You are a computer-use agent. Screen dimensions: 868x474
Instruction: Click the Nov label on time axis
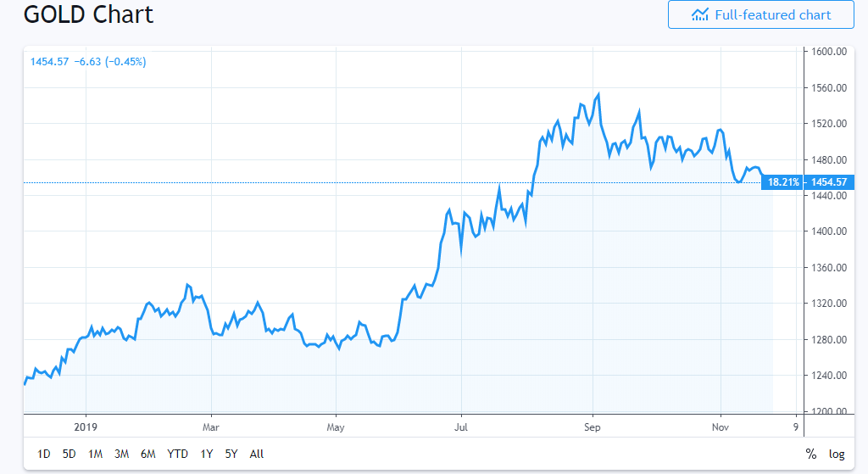pos(721,427)
